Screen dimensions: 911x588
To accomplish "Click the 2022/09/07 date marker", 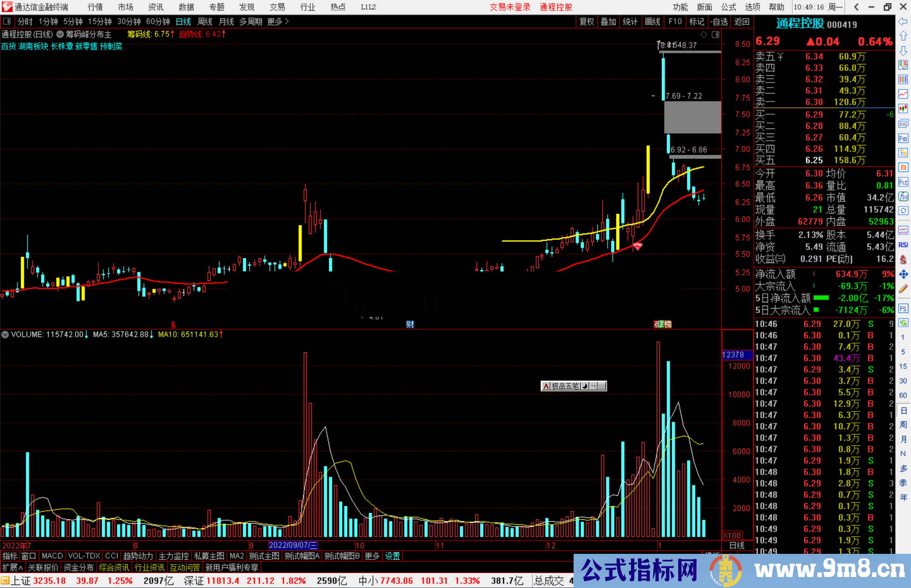I will click(293, 545).
